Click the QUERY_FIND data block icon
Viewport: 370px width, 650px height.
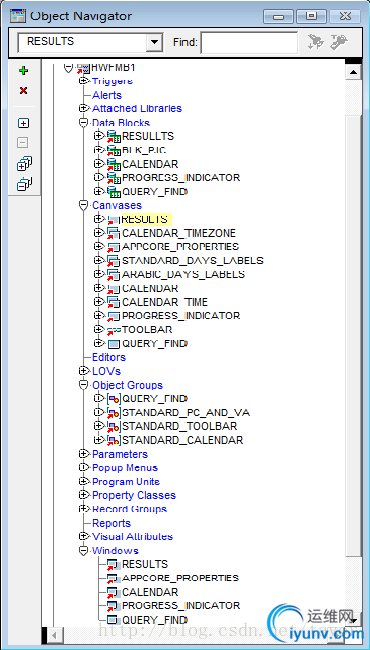(x=114, y=192)
